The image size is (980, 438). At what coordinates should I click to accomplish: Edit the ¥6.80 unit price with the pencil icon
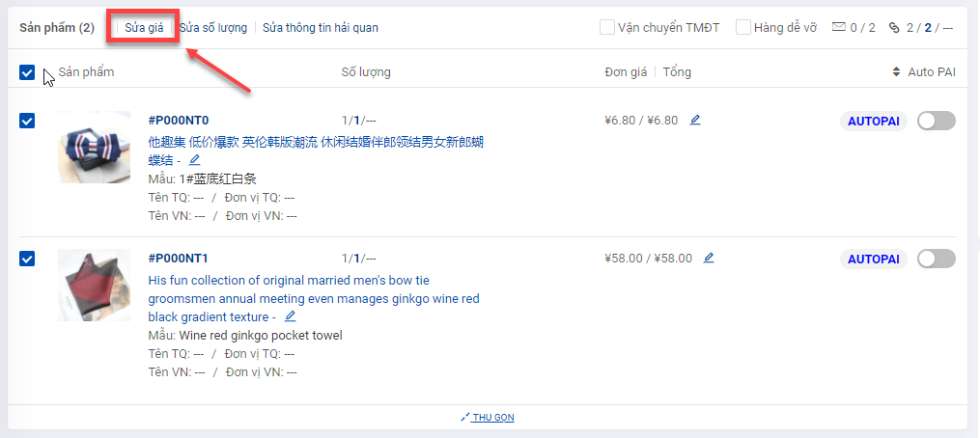coord(695,121)
